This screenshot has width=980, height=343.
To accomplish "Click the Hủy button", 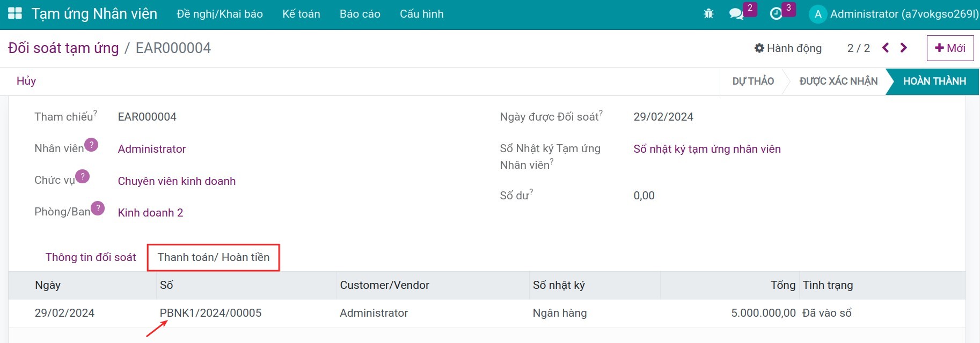I will click(26, 81).
